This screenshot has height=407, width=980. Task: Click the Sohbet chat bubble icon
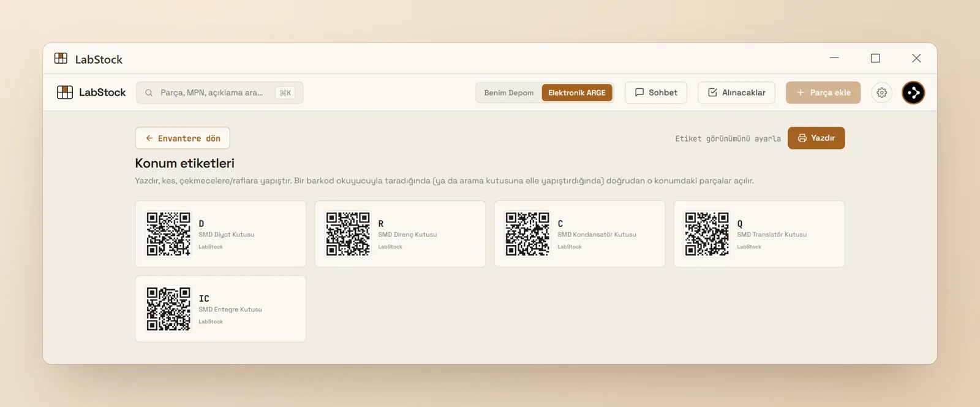(x=639, y=93)
